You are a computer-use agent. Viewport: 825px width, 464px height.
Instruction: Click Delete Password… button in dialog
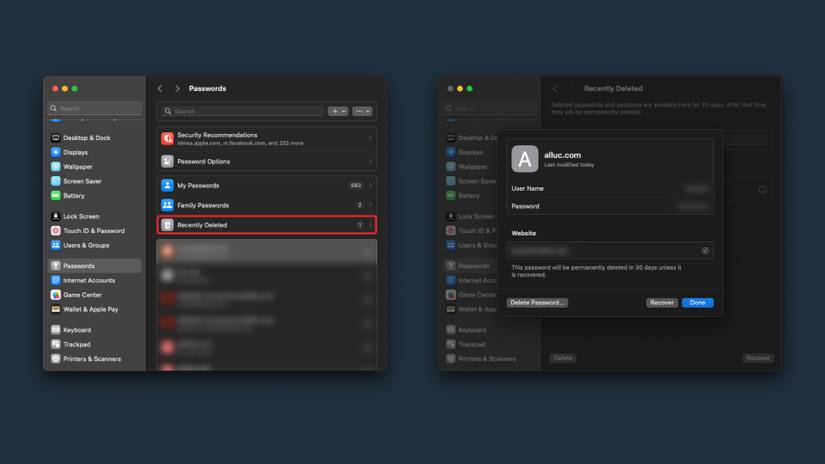point(537,302)
